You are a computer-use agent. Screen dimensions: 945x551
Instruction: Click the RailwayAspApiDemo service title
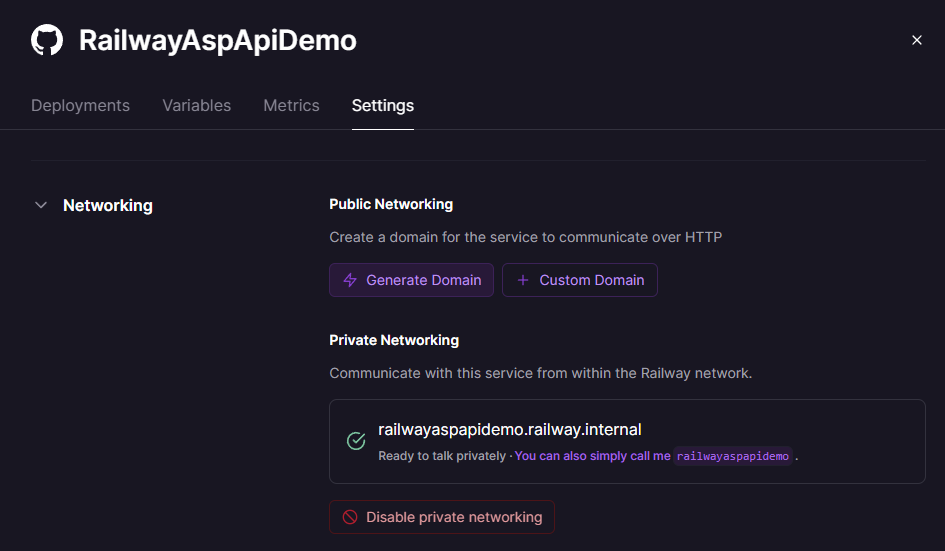click(218, 40)
